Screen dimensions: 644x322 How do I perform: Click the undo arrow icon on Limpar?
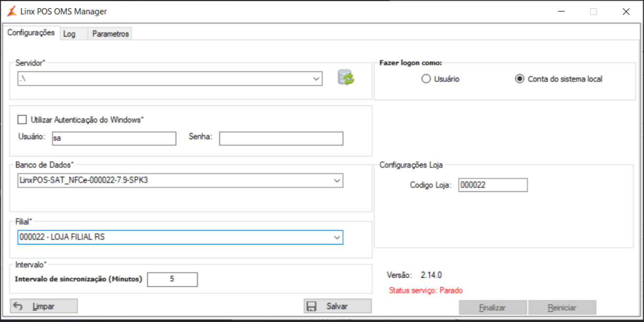pyautogui.click(x=19, y=306)
